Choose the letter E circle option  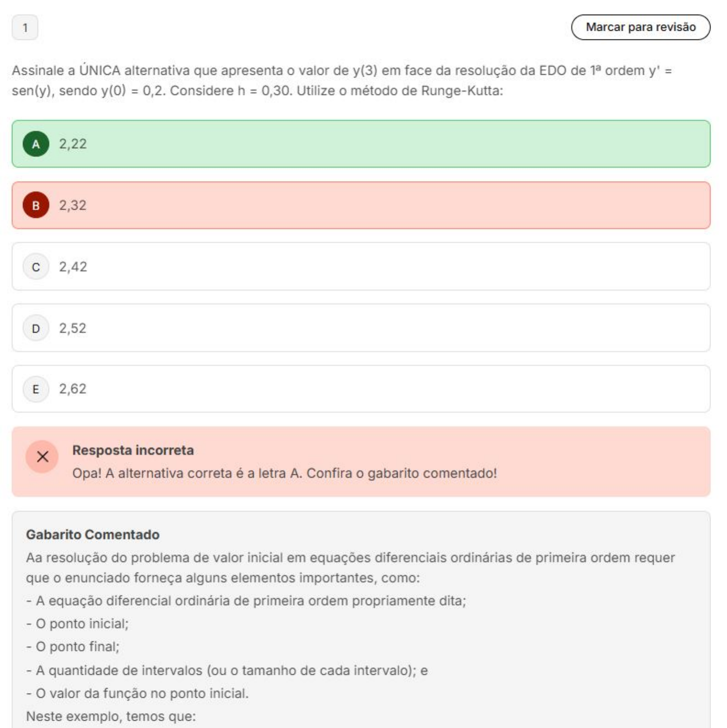[x=36, y=389]
